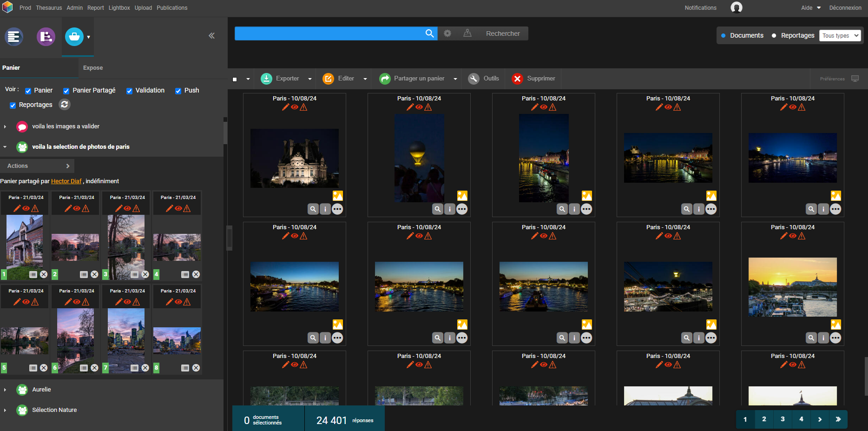Click the Outils wrench icon
Image resolution: width=868 pixels, height=431 pixels.
coord(473,79)
